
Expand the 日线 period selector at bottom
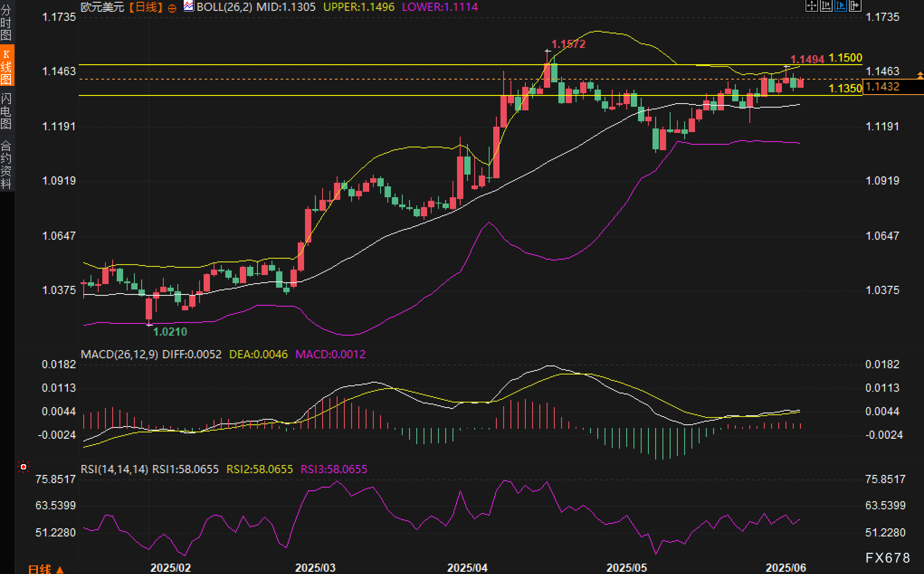(46, 569)
